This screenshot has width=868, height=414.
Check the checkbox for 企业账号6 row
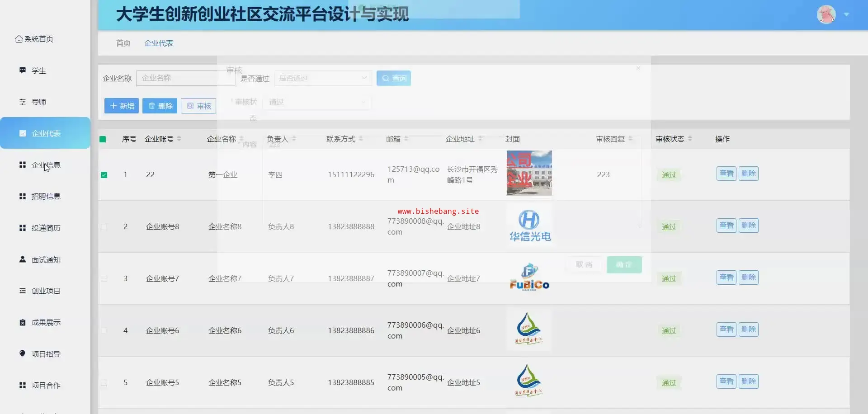click(x=104, y=331)
